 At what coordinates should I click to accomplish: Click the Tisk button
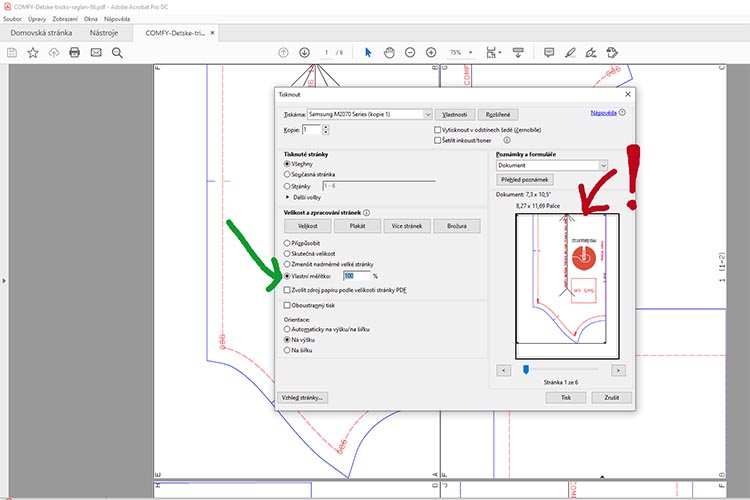tap(565, 397)
